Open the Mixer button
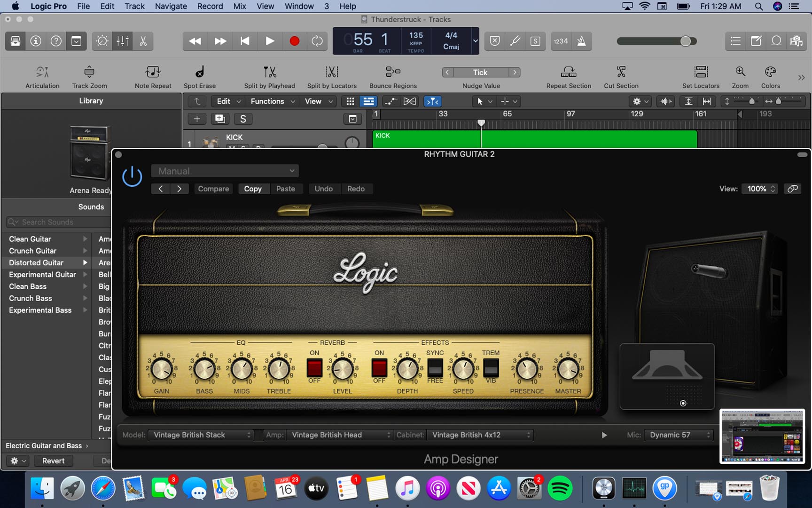This screenshot has height=508, width=812. click(x=123, y=41)
